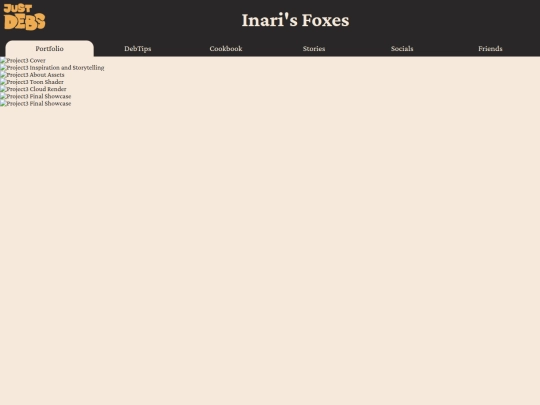Select the Project3 About Assets image

pos(32,75)
